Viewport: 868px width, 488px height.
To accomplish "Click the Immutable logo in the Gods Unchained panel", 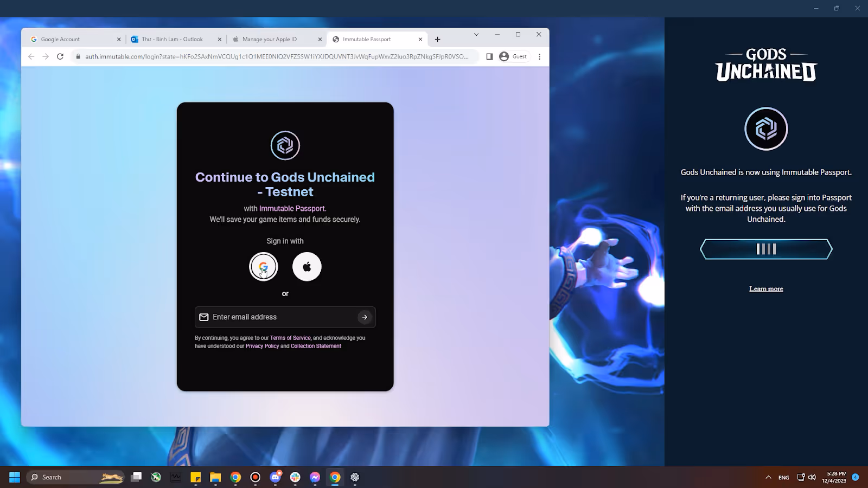I will click(766, 129).
